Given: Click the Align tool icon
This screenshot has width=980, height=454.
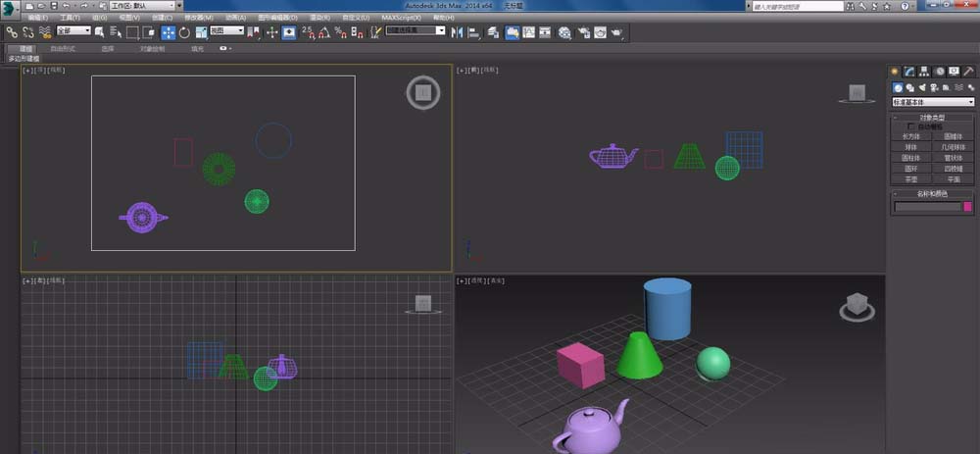Looking at the screenshot, I should (473, 32).
